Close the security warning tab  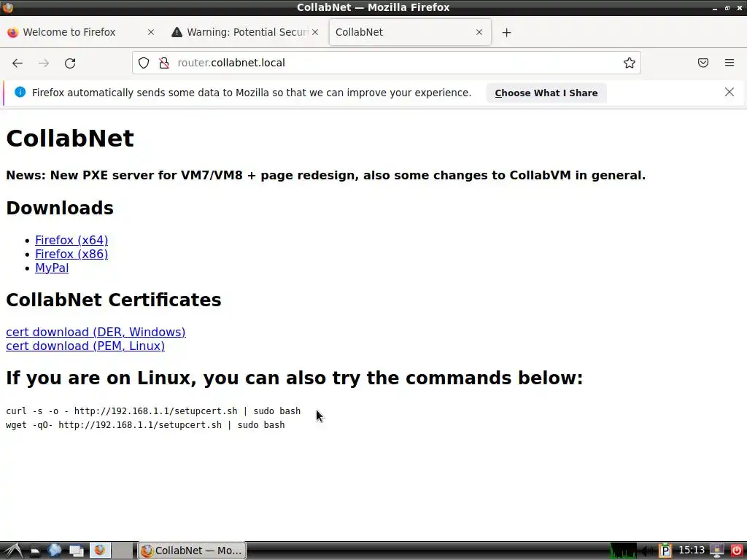point(315,32)
